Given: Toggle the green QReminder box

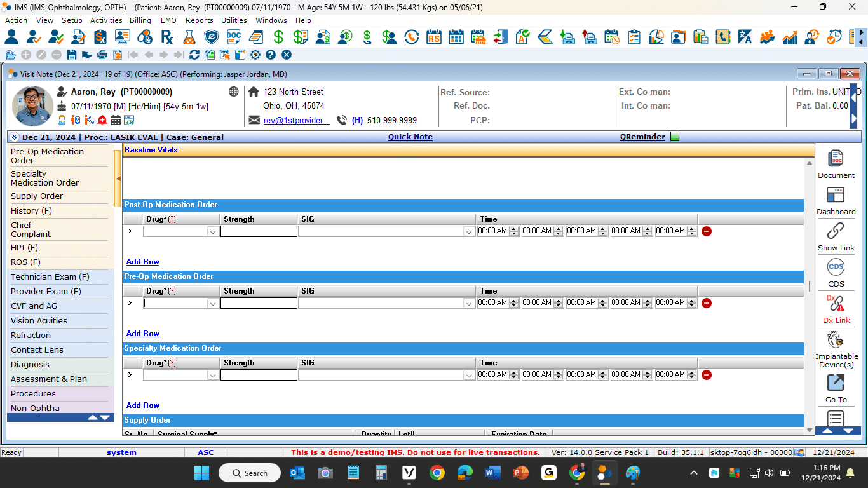Looking at the screenshot, I should tap(675, 137).
